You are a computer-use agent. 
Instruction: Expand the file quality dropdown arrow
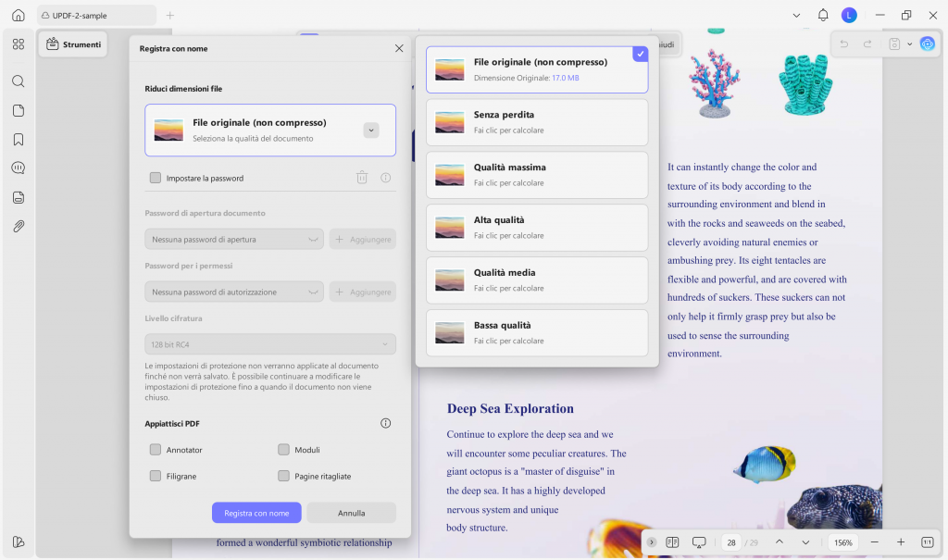click(371, 130)
